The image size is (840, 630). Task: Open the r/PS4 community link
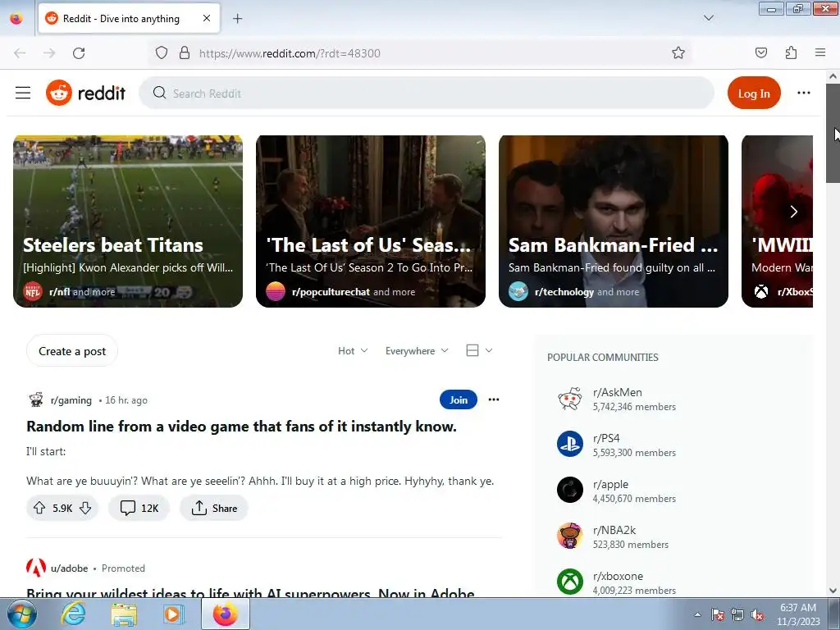606,438
